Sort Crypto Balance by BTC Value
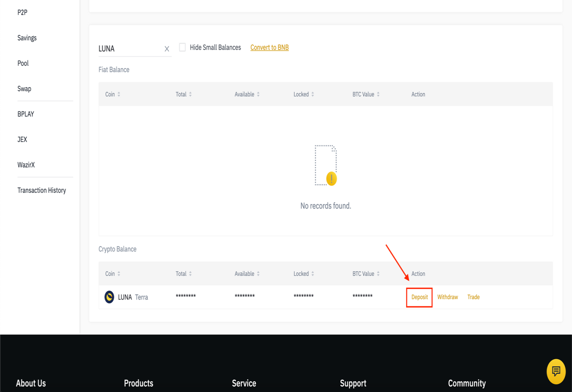Viewport: 572px width, 392px height. 366,274
